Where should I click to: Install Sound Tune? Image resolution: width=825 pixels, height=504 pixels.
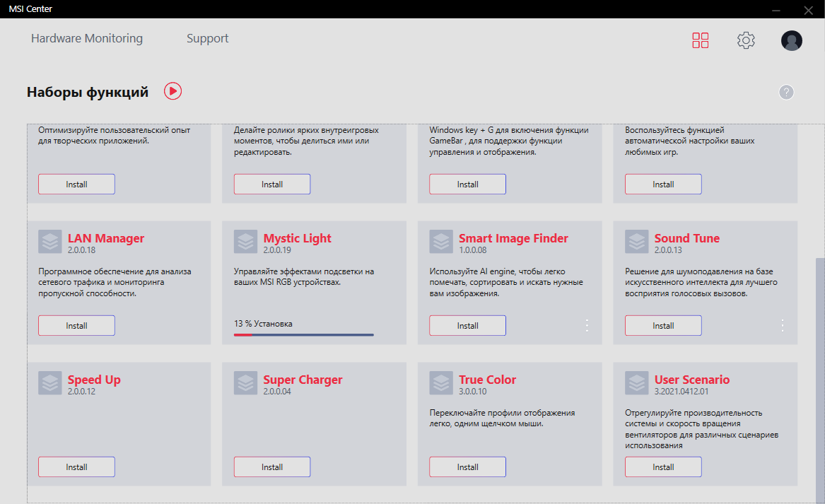[x=663, y=326]
